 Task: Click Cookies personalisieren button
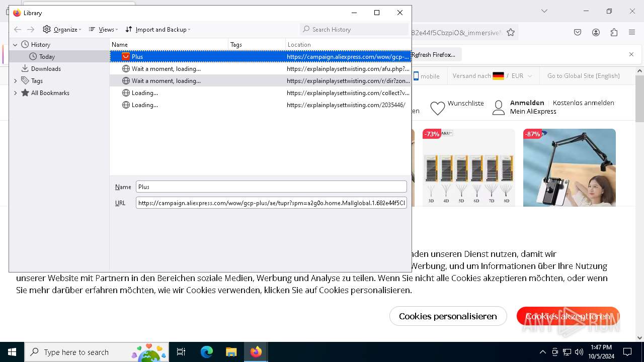[x=448, y=316]
